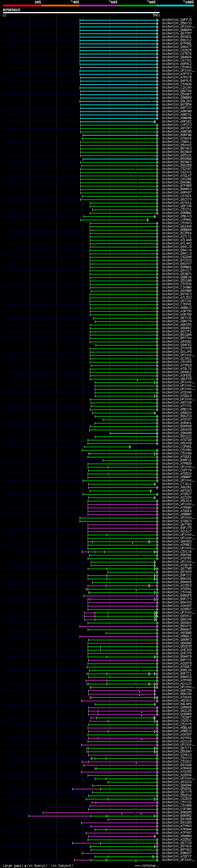
Task: Select UniRef100_Q49SB1 label
Action: pos(177,342)
